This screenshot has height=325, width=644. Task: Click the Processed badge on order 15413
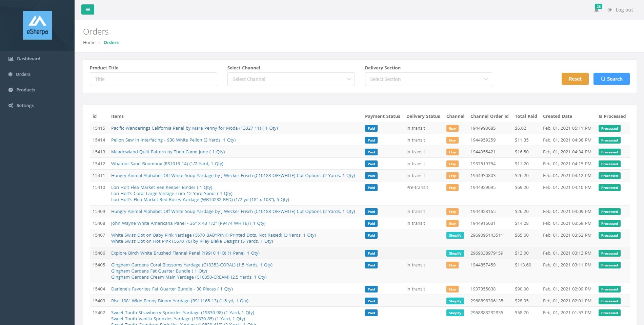tap(609, 152)
